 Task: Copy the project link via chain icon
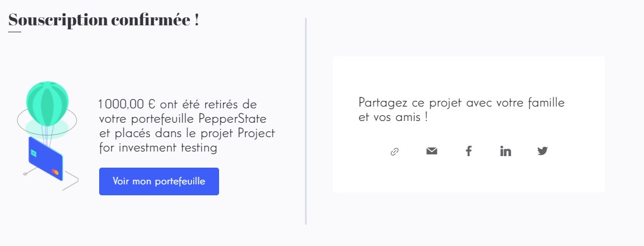coord(394,152)
